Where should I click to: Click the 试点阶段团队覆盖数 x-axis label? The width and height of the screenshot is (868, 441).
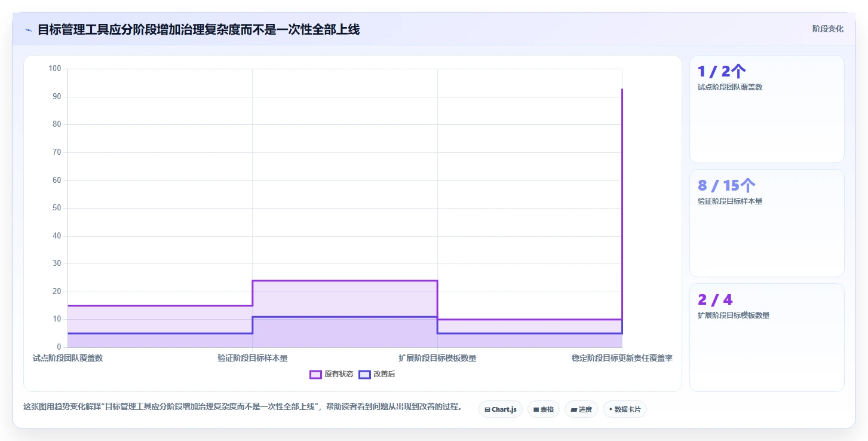point(68,358)
